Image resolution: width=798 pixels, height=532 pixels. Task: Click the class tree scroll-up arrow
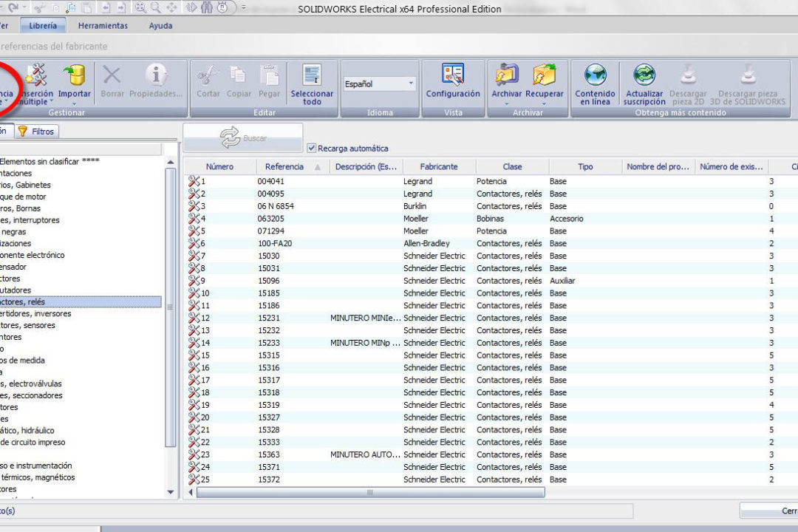[x=171, y=162]
